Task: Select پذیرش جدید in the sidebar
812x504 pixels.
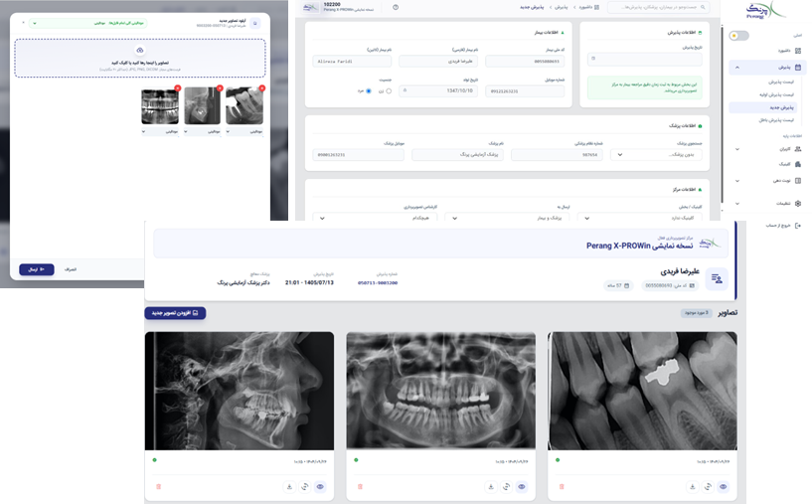Action: pyautogui.click(x=763, y=107)
